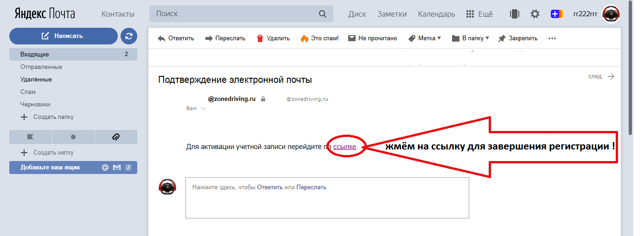Filter unread messages dot icon
This screenshot has width=644, height=236.
coord(73,137)
